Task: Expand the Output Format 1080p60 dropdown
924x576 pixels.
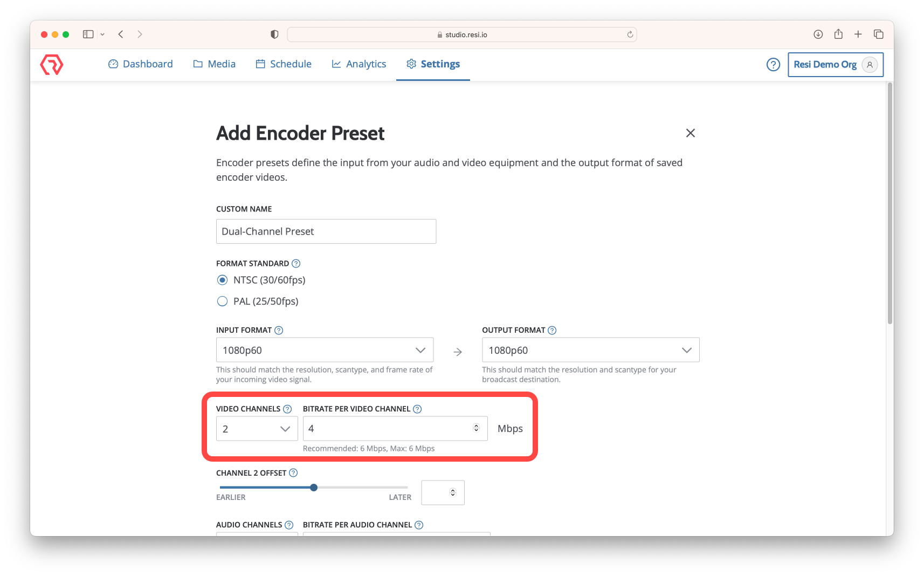Action: (590, 350)
